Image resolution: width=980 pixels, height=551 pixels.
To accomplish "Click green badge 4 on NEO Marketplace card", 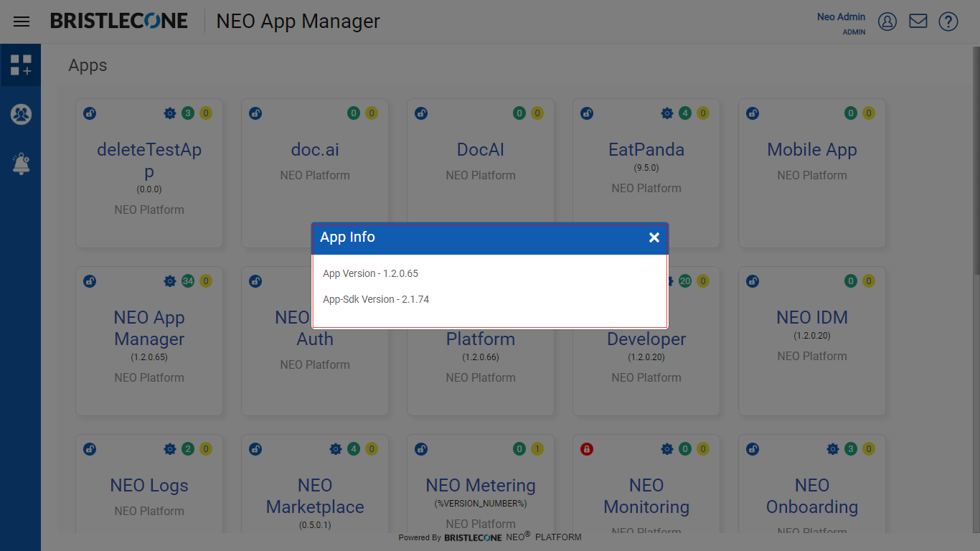I will [x=354, y=448].
